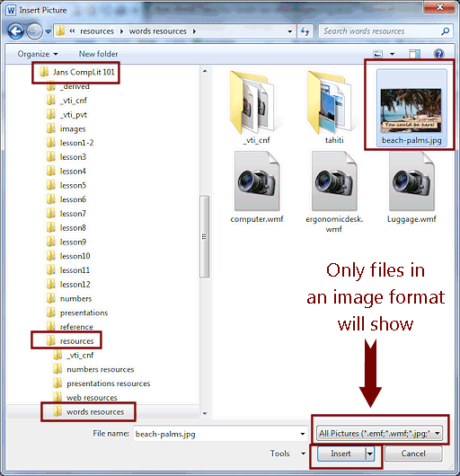
Task: Open the address bar history dropdown arrow
Action: pyautogui.click(x=289, y=31)
